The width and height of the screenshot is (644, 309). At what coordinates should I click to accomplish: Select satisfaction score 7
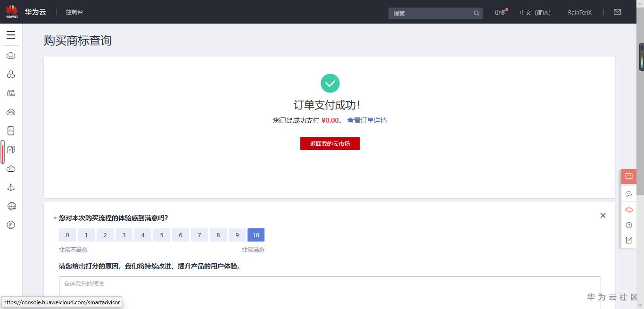[199, 235]
